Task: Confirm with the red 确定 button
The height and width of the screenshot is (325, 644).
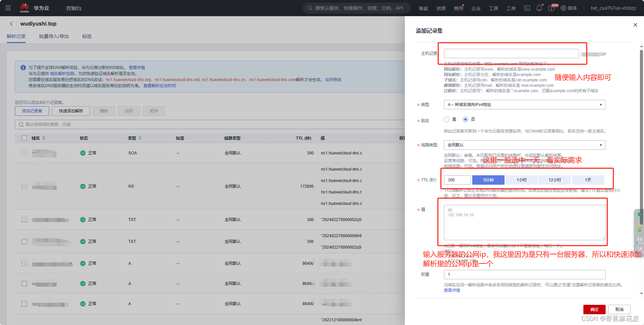Action: pyautogui.click(x=594, y=310)
